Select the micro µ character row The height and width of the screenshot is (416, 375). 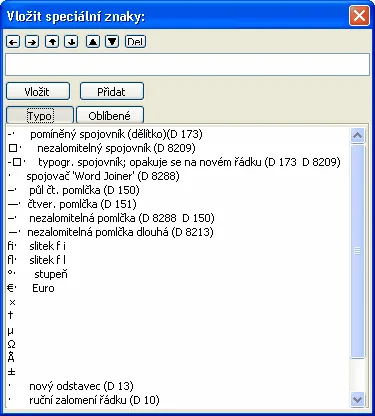click(178, 330)
